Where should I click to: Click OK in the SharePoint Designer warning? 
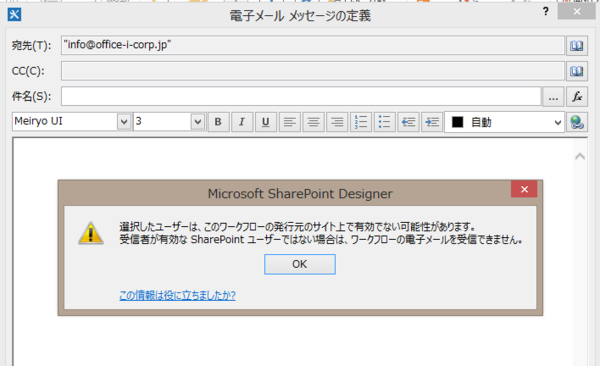300,264
